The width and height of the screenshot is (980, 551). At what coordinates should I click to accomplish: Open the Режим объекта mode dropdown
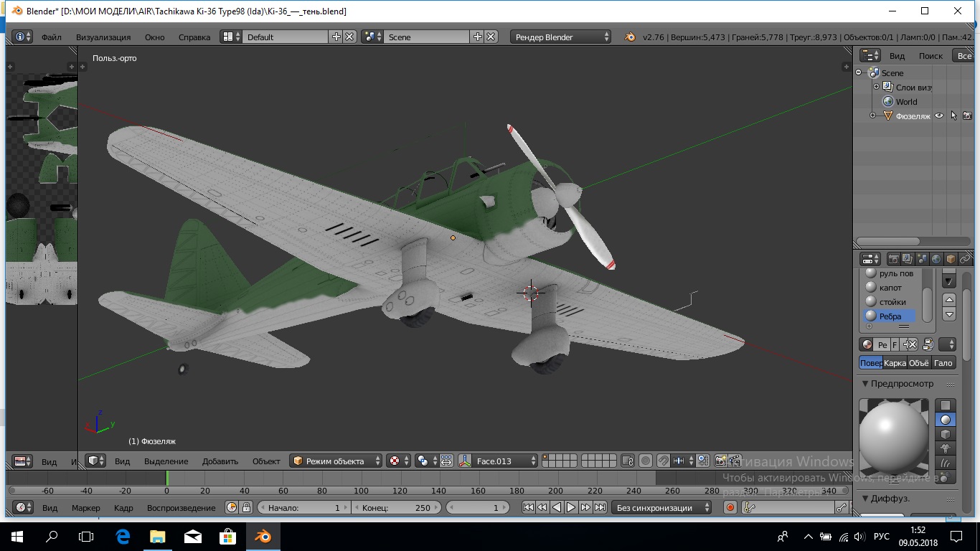[x=336, y=461]
